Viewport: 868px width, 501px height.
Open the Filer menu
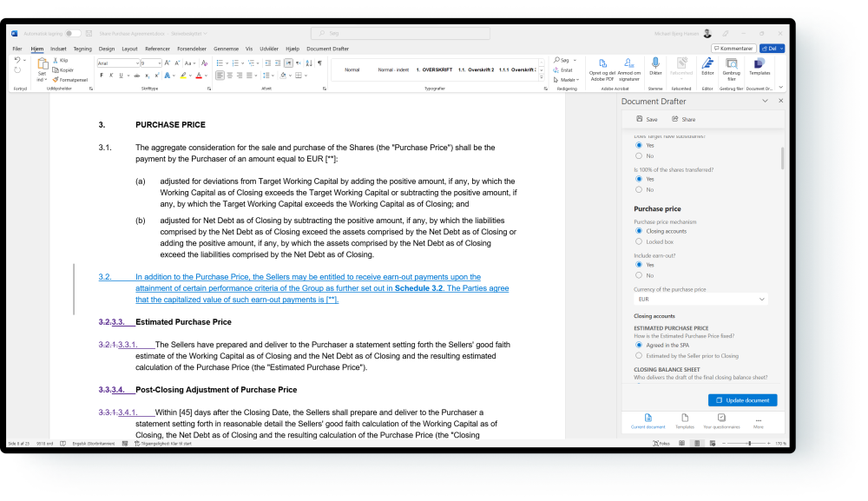point(17,49)
